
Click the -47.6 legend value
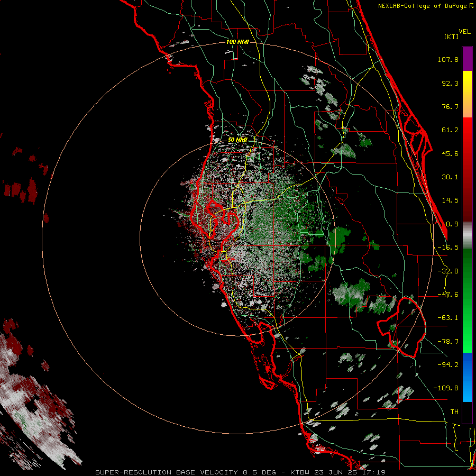(448, 295)
